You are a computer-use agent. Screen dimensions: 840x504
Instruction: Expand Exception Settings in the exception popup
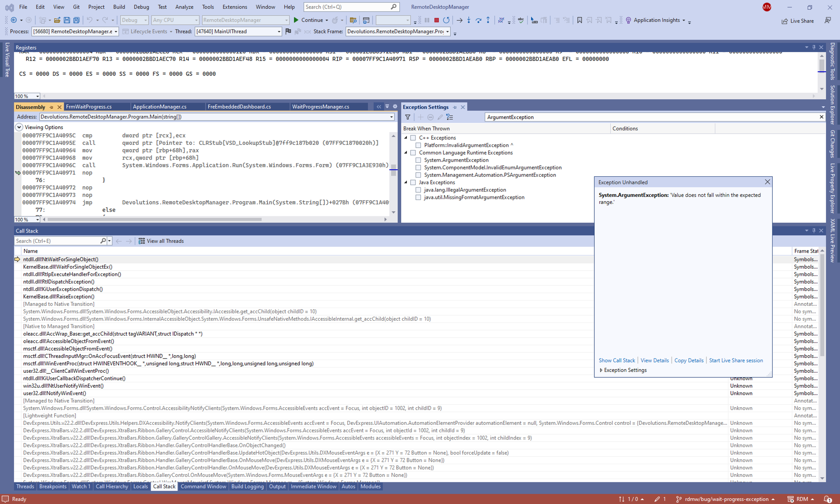601,370
